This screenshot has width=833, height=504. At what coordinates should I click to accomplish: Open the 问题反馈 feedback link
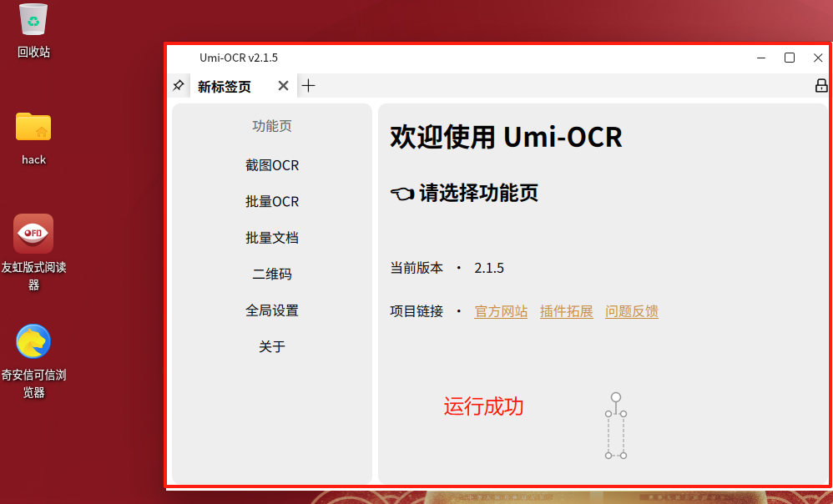point(632,311)
